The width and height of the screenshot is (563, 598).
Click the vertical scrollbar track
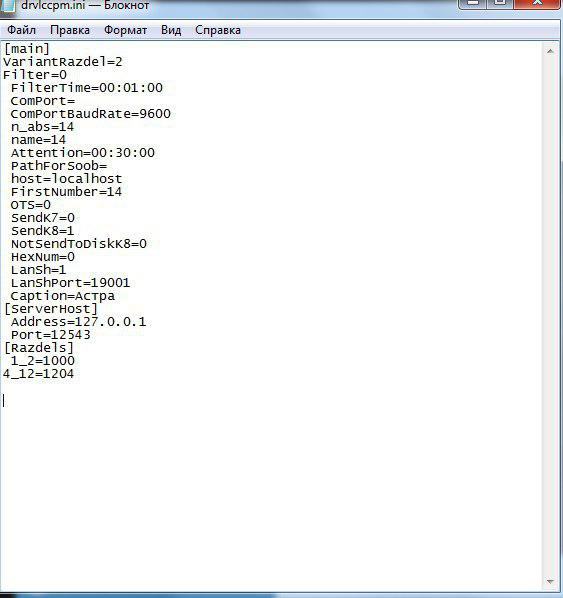550,317
